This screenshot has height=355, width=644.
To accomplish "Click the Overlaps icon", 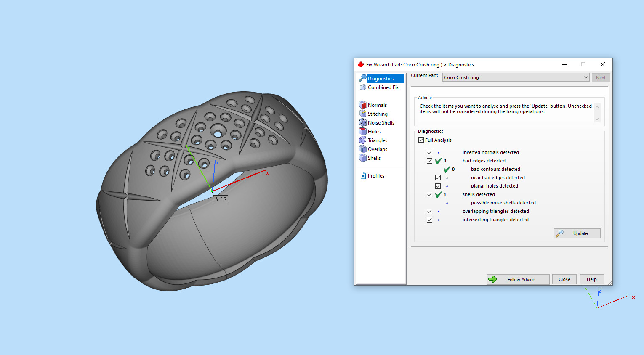I will coord(362,149).
